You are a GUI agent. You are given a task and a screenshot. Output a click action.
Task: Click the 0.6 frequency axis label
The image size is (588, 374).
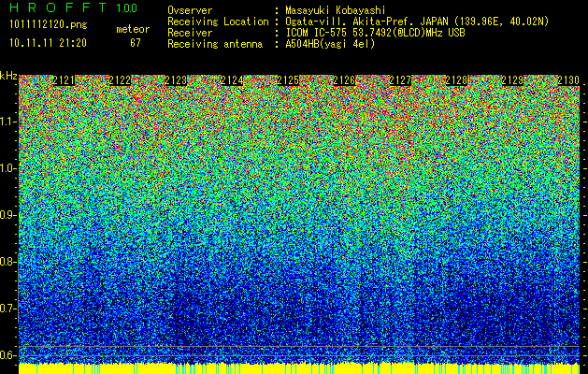7,355
